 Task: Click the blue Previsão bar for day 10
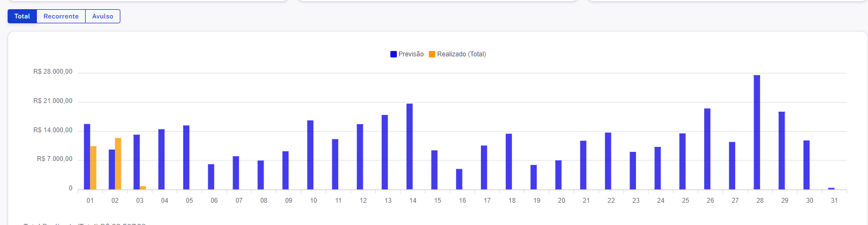pyautogui.click(x=311, y=155)
